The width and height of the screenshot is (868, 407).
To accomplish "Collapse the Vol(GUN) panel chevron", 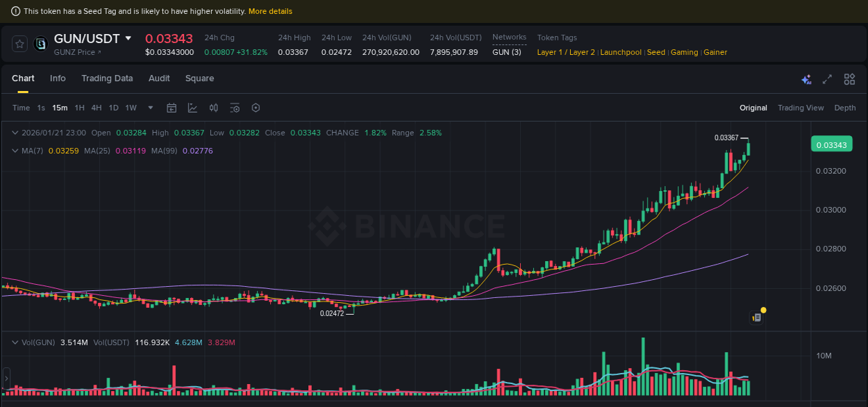I will point(15,342).
